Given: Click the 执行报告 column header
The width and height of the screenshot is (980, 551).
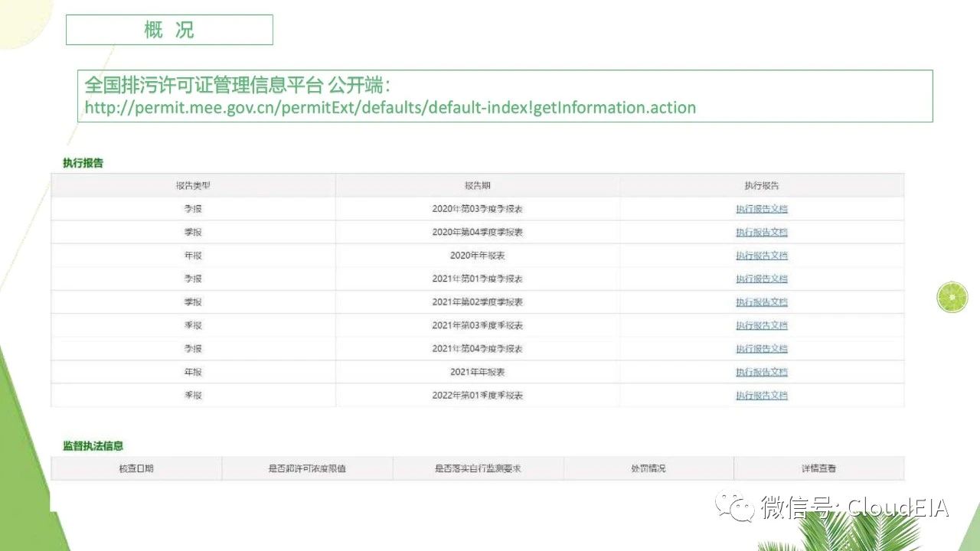Looking at the screenshot, I should (762, 185).
